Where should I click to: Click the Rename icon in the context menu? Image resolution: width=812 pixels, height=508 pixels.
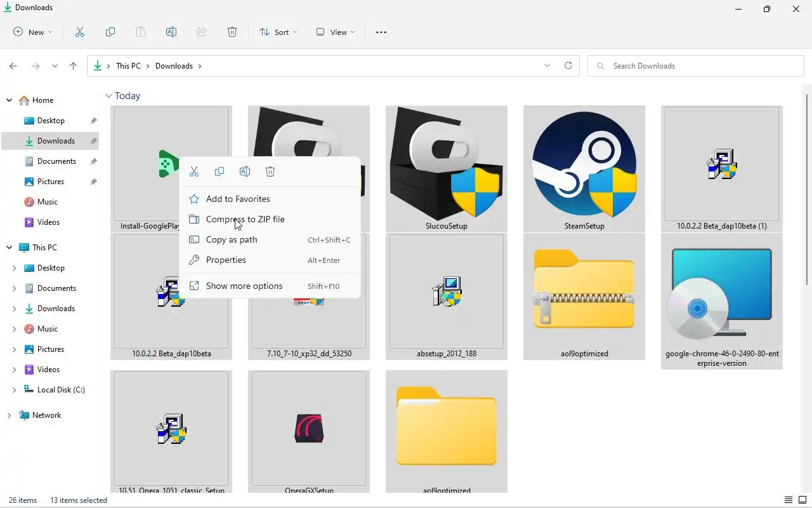tap(245, 171)
